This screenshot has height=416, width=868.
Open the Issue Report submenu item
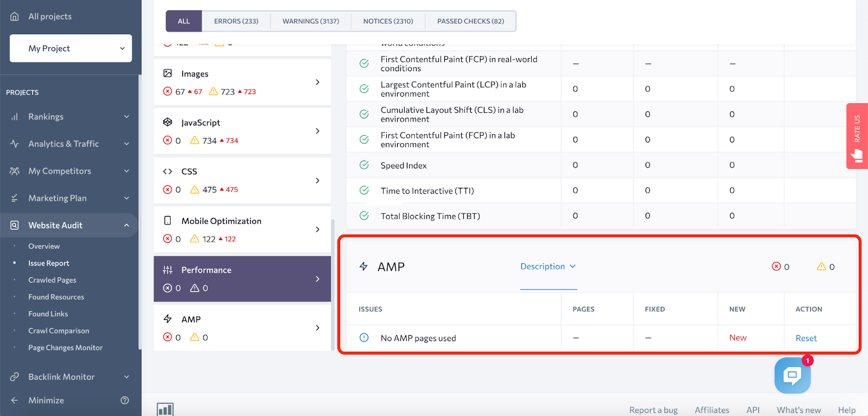pyautogui.click(x=49, y=263)
